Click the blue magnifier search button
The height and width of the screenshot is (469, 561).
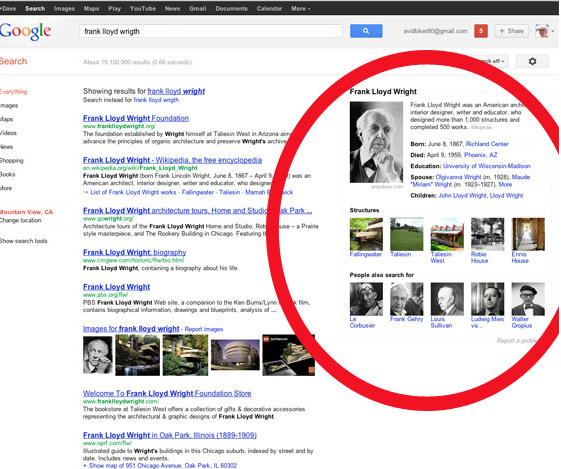pyautogui.click(x=366, y=31)
